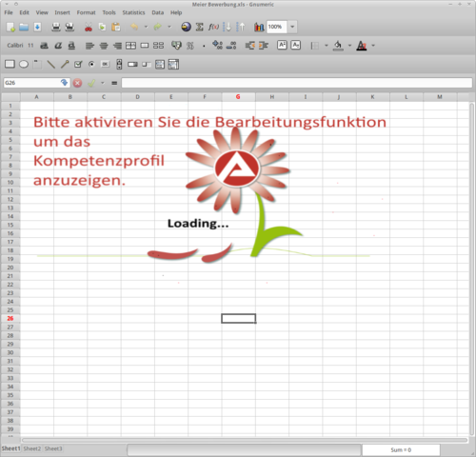The width and height of the screenshot is (476, 457).
Task: Open the Statistics menu
Action: 133,12
